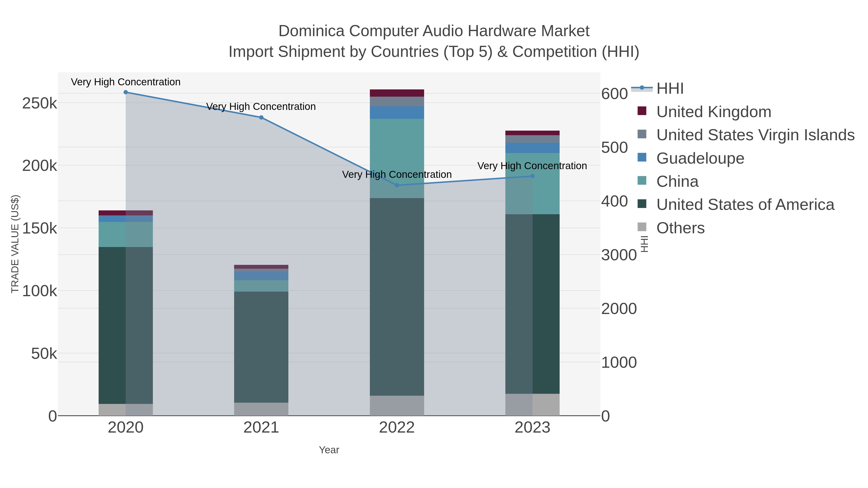The width and height of the screenshot is (868, 488).
Task: Select China segment in 2020 bar
Action: 126,234
